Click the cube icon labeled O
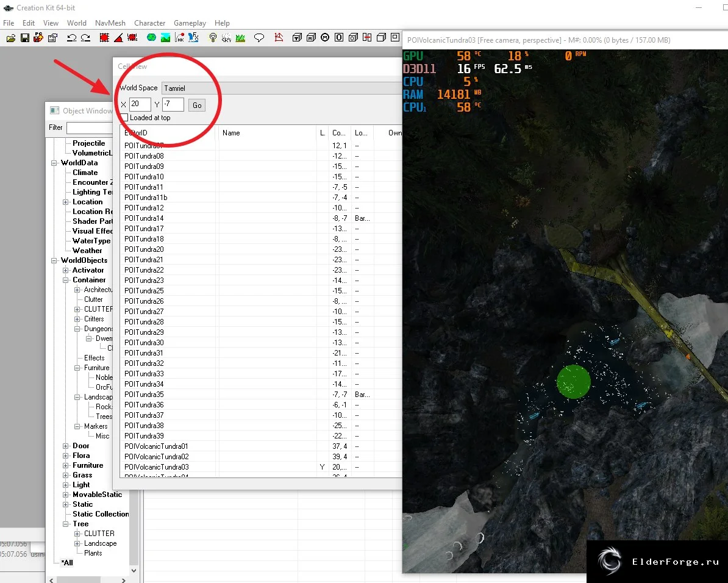Image resolution: width=728 pixels, height=583 pixels. point(353,38)
